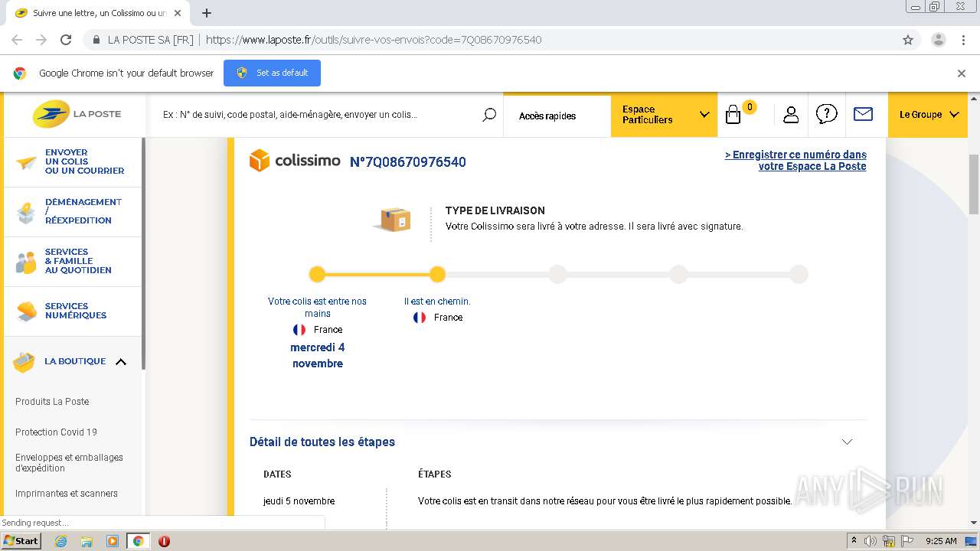The height and width of the screenshot is (551, 980).
Task: Click the taskbar clock 9:25 AM
Action: (x=941, y=541)
